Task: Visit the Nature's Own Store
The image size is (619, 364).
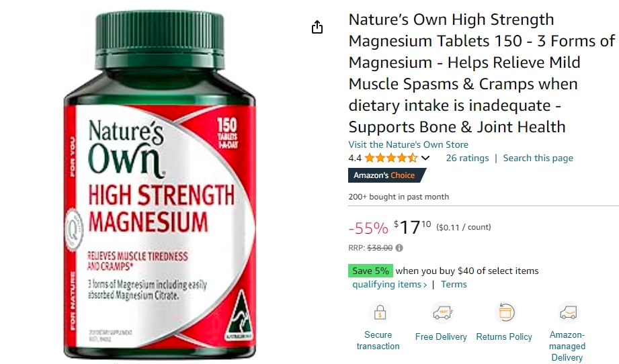Action: coord(408,144)
